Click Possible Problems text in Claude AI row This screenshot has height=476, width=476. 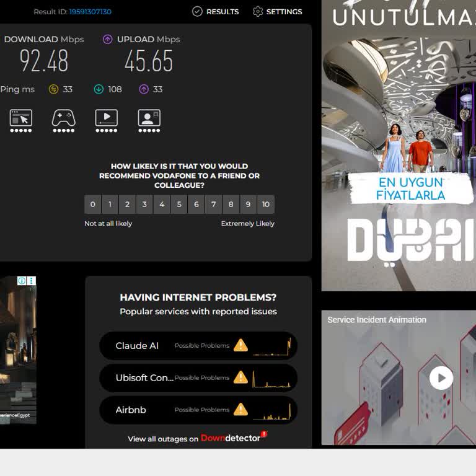202,346
